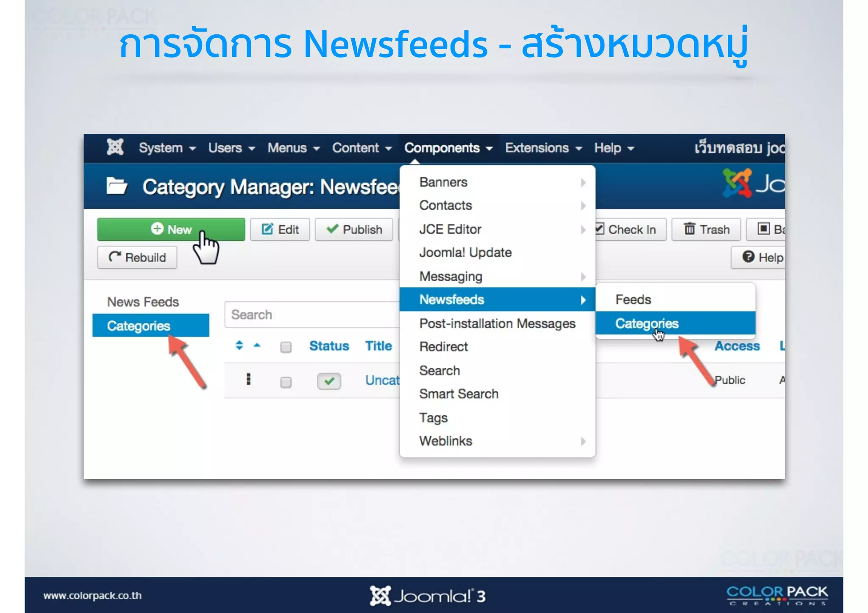Open the Help dropdown menu in navbar
Image resolution: width=868 pixels, height=613 pixels.
pos(614,148)
